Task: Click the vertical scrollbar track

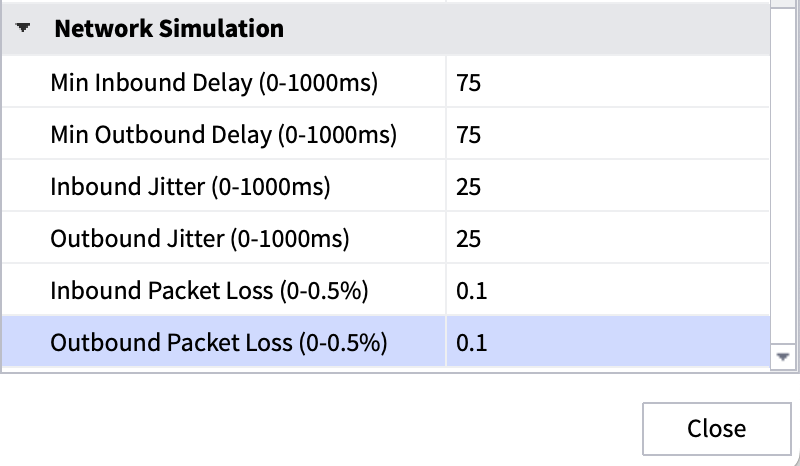Action: point(783,176)
